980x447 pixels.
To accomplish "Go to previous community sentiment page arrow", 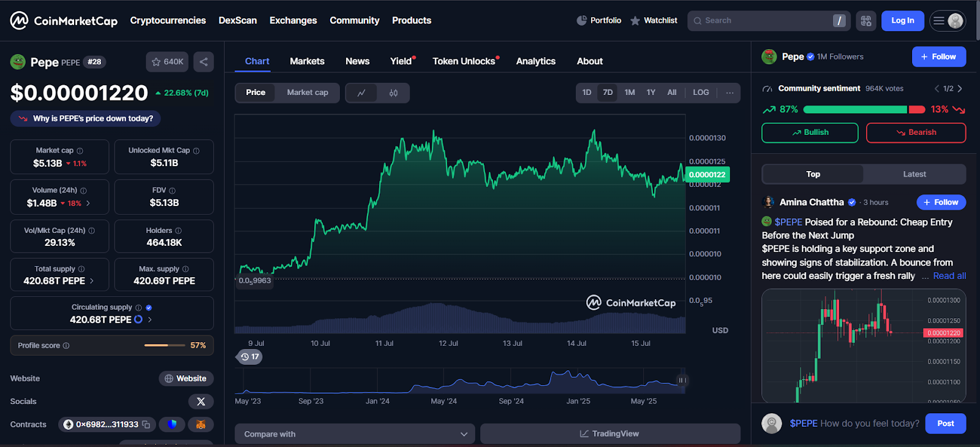I will click(937, 89).
